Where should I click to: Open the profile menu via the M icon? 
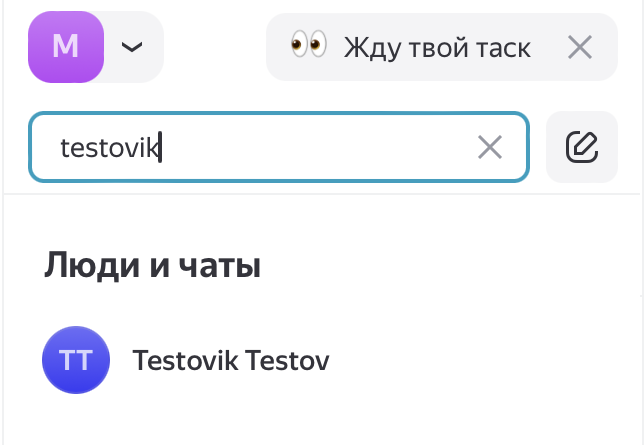[x=66, y=47]
